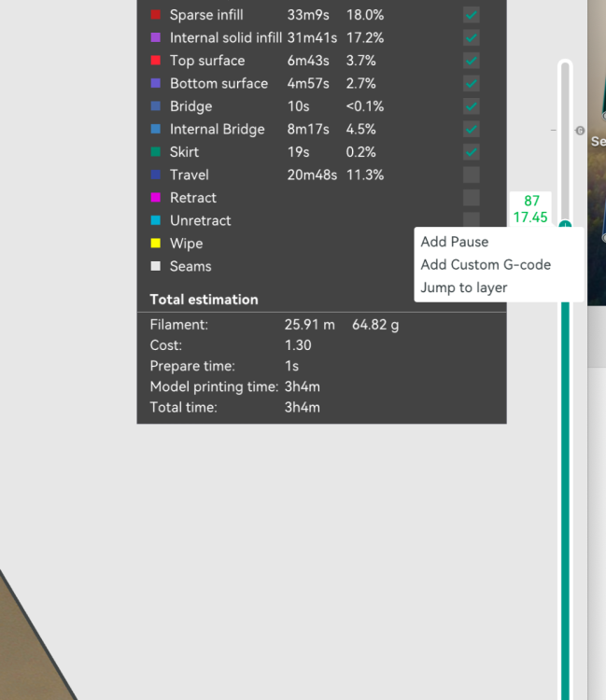
Task: Uncheck the Internal Bridge checkbox
Action: (472, 129)
